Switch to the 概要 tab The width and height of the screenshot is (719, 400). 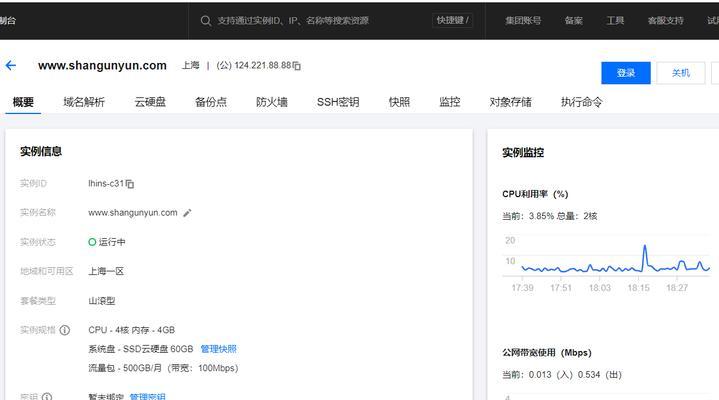click(x=23, y=102)
